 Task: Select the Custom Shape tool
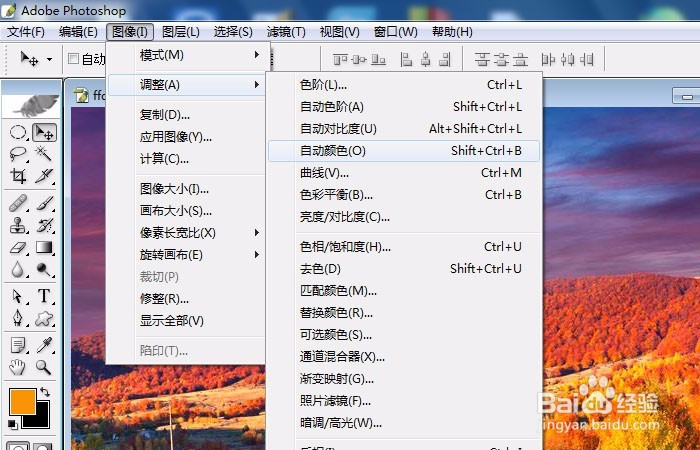point(44,318)
